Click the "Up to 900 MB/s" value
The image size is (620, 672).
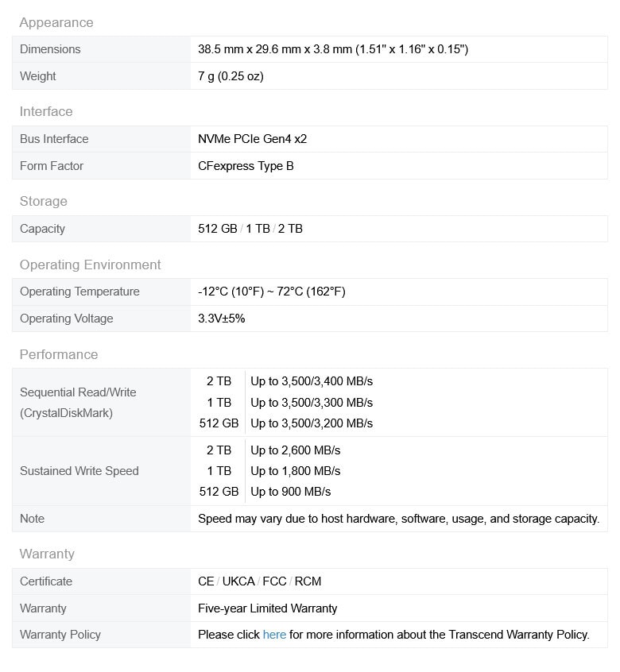coord(291,492)
